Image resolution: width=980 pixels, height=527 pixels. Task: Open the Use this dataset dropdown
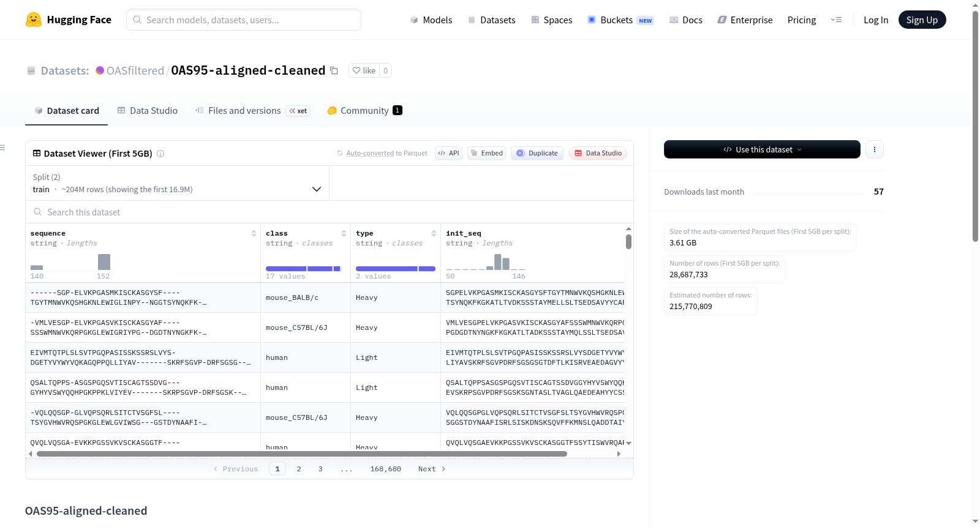762,149
